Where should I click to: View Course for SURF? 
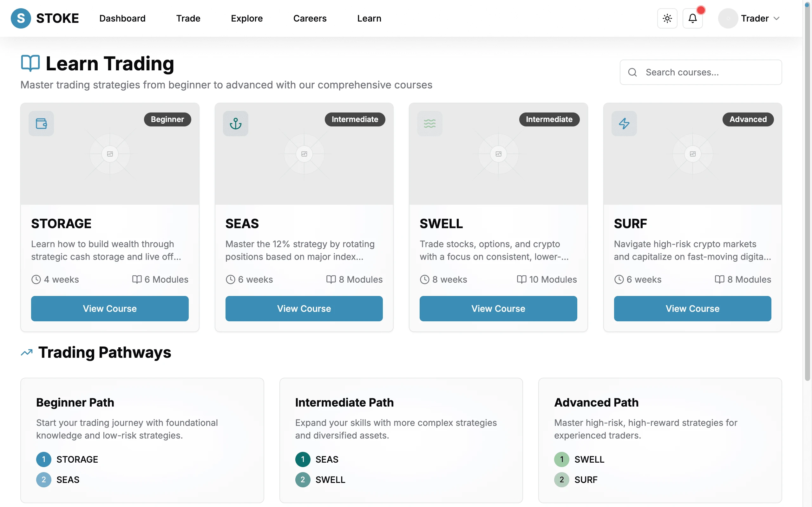point(692,309)
